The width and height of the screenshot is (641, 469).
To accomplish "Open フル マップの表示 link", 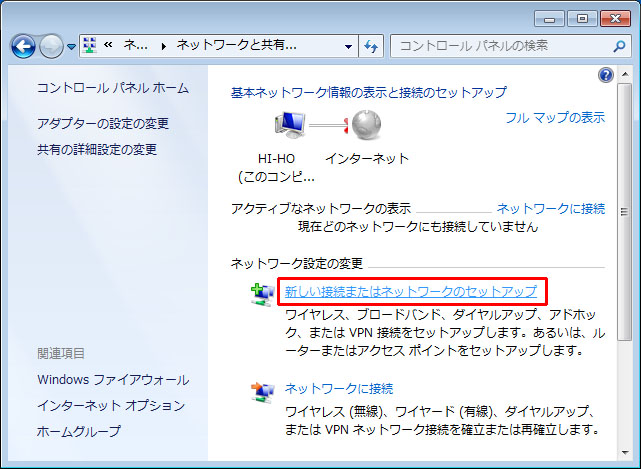I will pos(555,118).
